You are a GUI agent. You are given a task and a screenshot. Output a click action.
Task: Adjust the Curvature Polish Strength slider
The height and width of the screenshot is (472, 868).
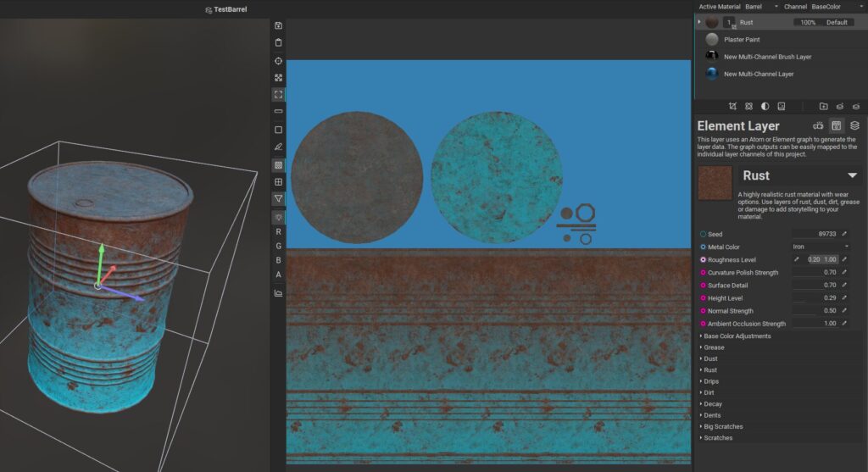point(815,272)
